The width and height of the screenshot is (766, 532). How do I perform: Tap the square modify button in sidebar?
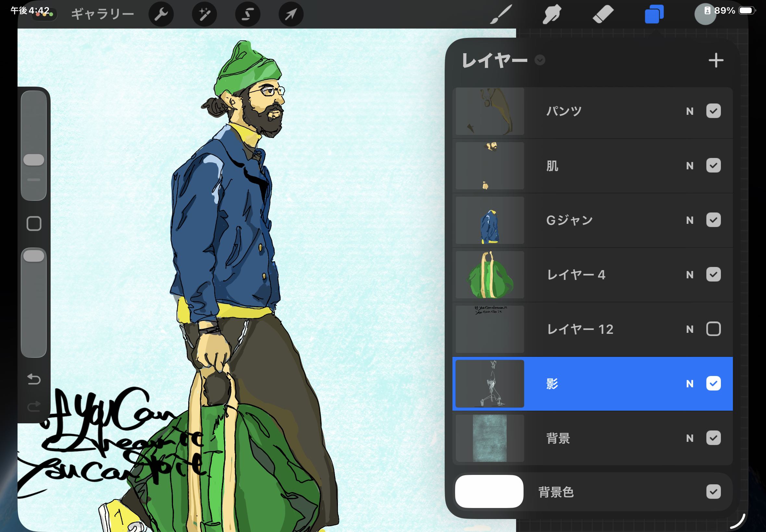tap(34, 224)
